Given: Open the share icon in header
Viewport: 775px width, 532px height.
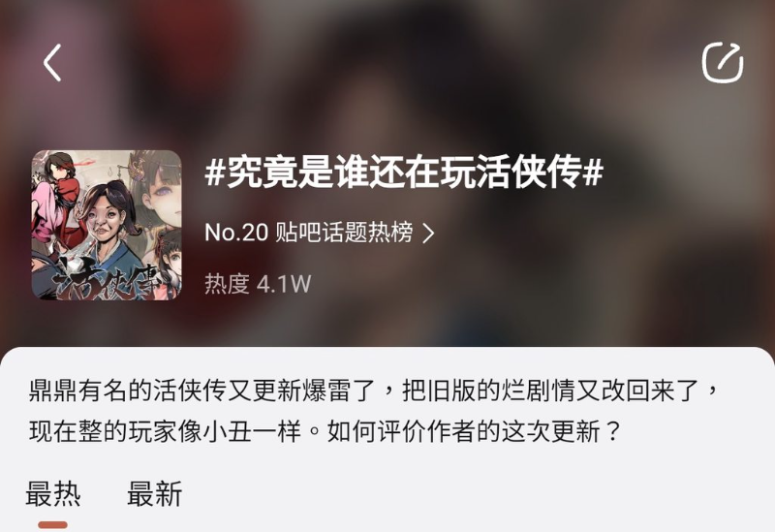Looking at the screenshot, I should 723,63.
